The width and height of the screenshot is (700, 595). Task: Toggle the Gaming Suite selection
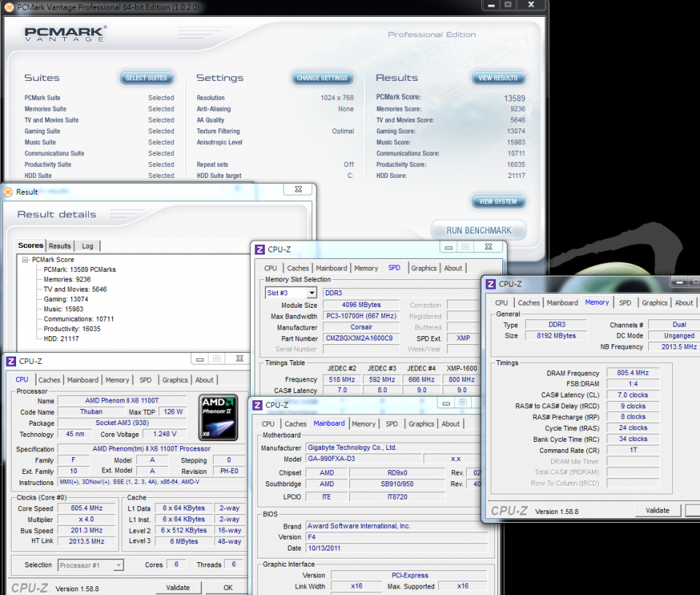click(161, 131)
